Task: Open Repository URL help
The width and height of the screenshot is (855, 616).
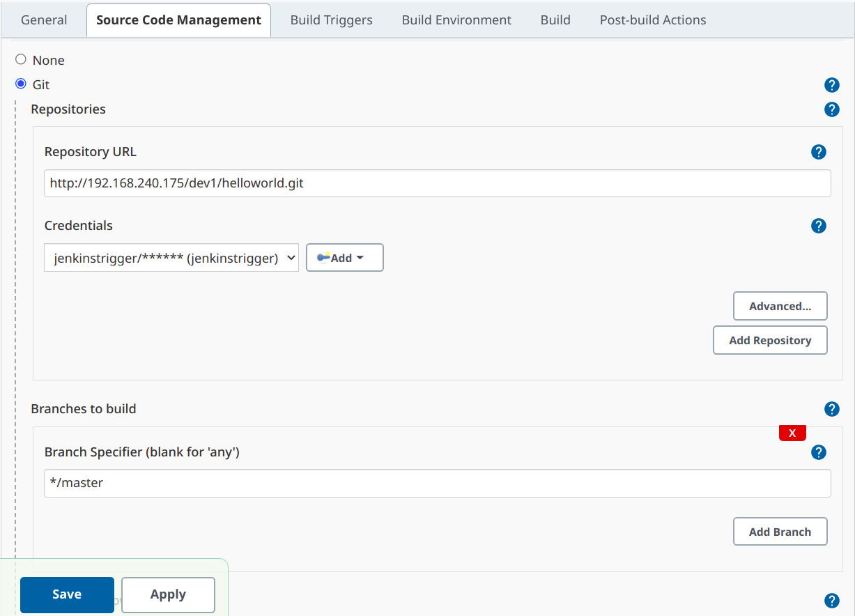Action: 819,152
